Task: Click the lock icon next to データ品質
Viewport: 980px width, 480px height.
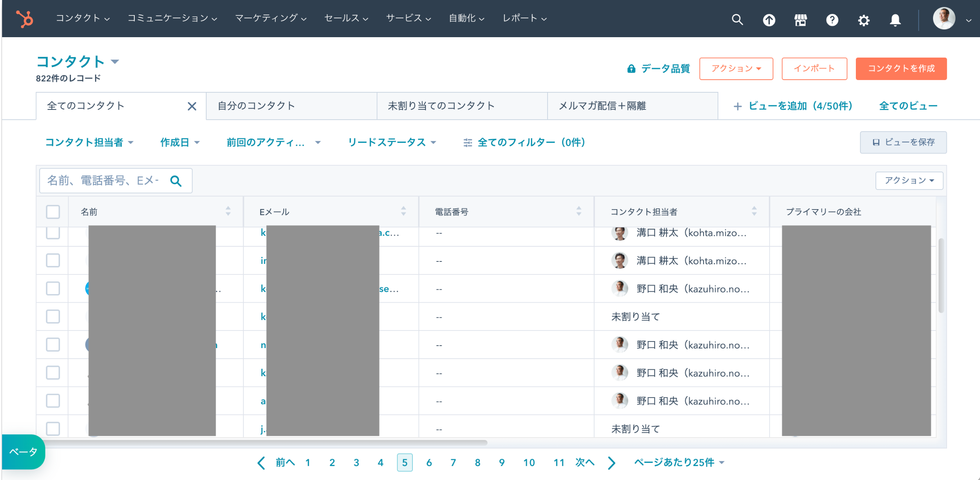Action: tap(632, 68)
